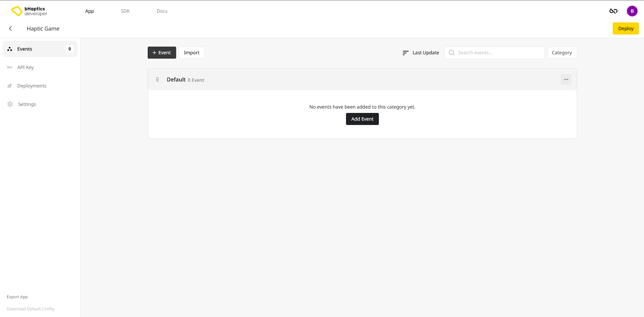Click the '0 Event' count text
644x317 pixels.
pyautogui.click(x=196, y=80)
